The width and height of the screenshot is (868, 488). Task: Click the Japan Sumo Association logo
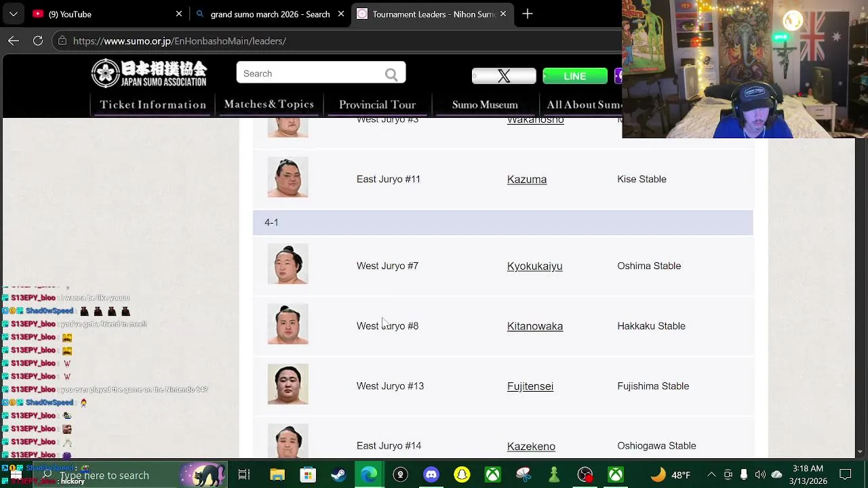149,73
